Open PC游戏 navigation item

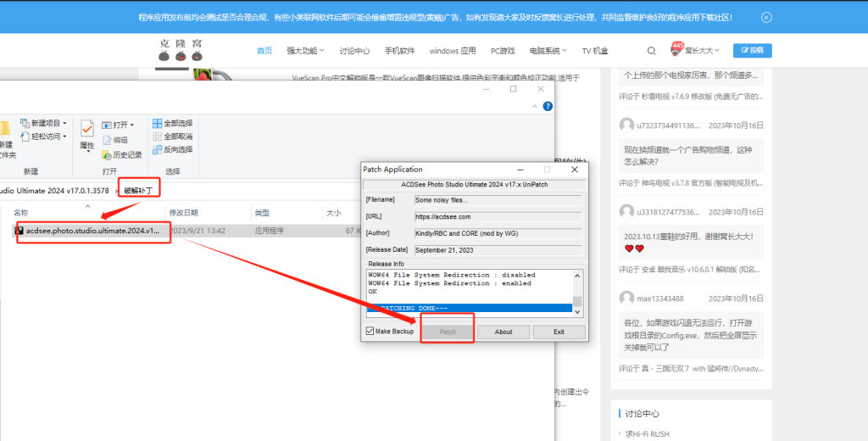pyautogui.click(x=503, y=51)
